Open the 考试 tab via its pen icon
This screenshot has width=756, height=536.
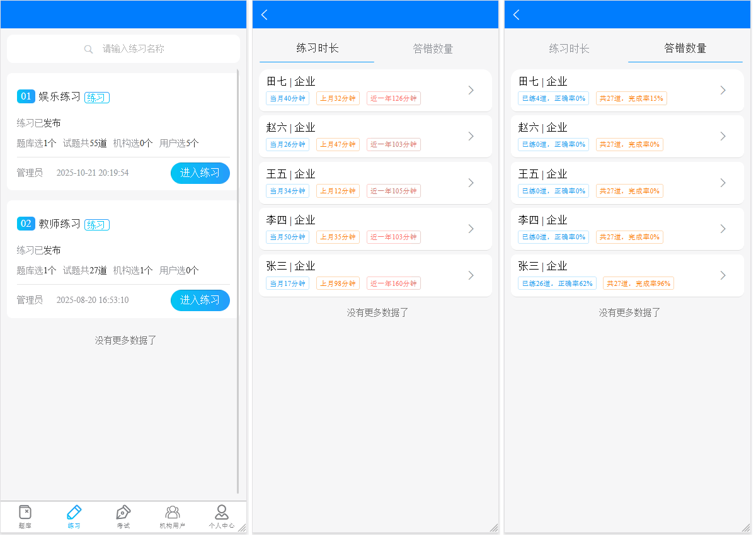123,516
